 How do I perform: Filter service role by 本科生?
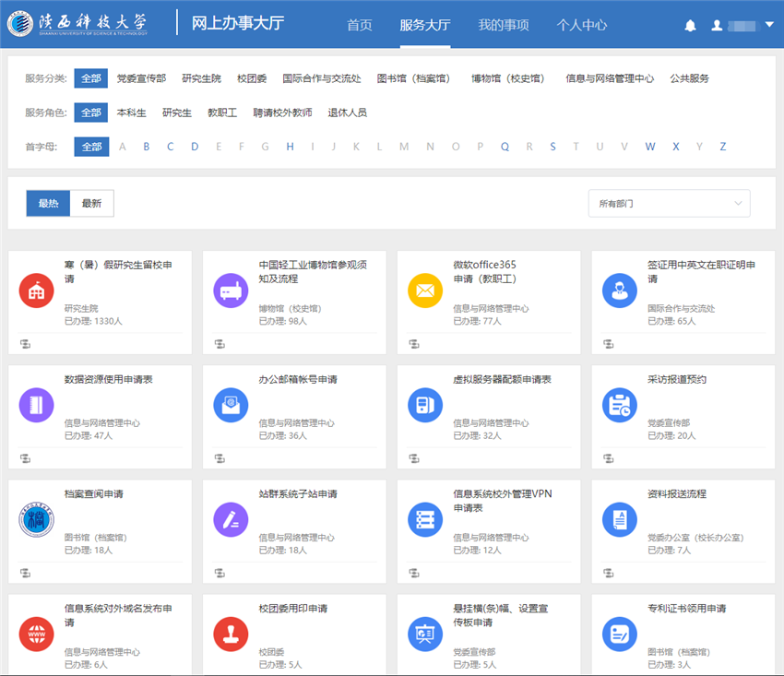131,113
